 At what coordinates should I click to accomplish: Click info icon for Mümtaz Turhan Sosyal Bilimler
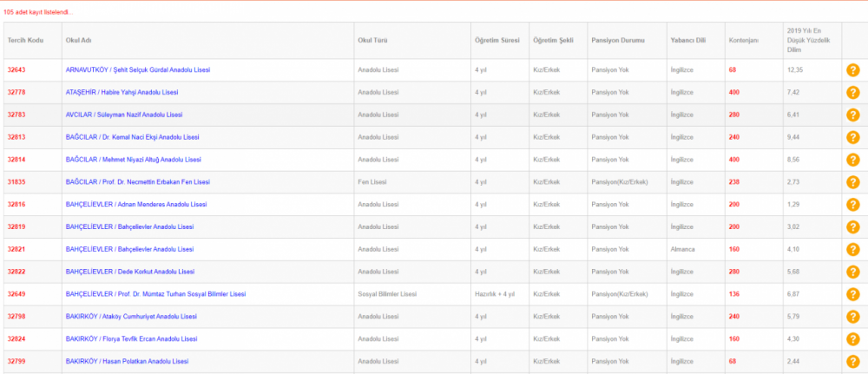(x=852, y=294)
